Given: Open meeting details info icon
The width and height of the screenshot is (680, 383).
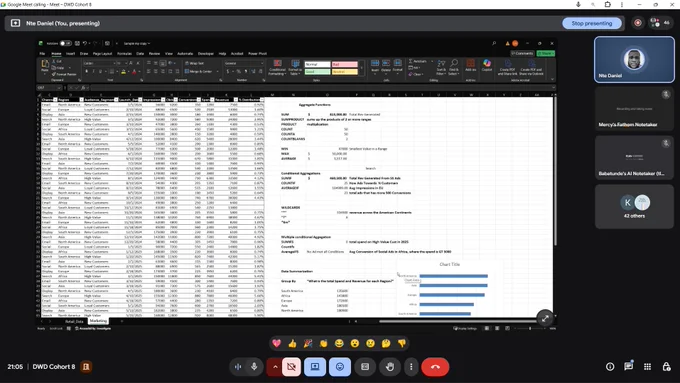Looking at the screenshot, I should tap(610, 367).
